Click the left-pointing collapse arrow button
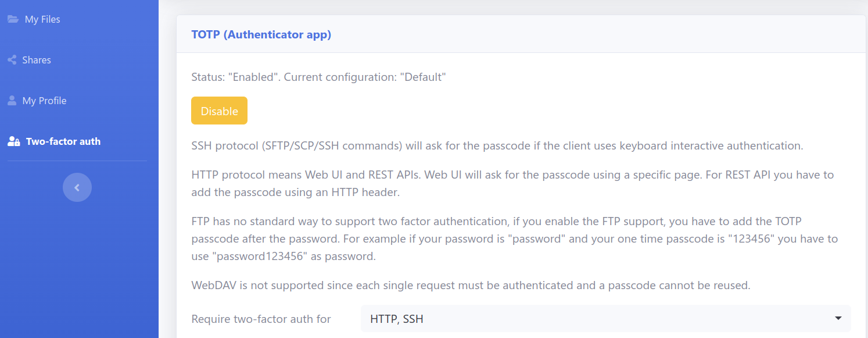 click(77, 187)
